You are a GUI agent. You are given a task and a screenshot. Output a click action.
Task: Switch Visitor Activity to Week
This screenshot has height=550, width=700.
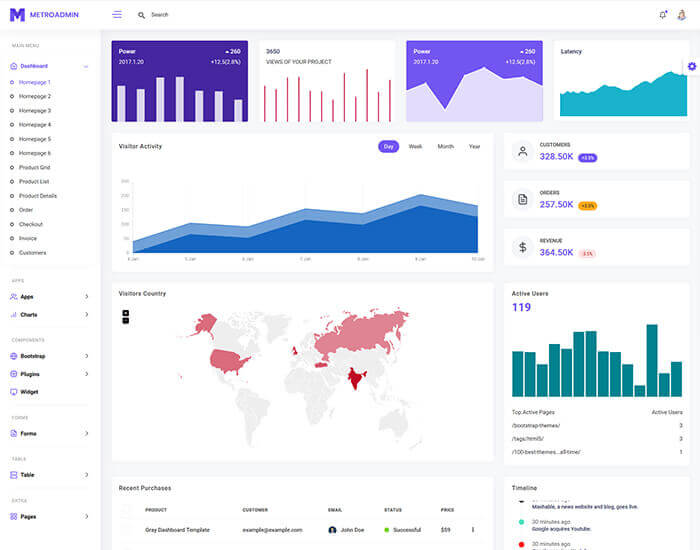click(x=415, y=147)
